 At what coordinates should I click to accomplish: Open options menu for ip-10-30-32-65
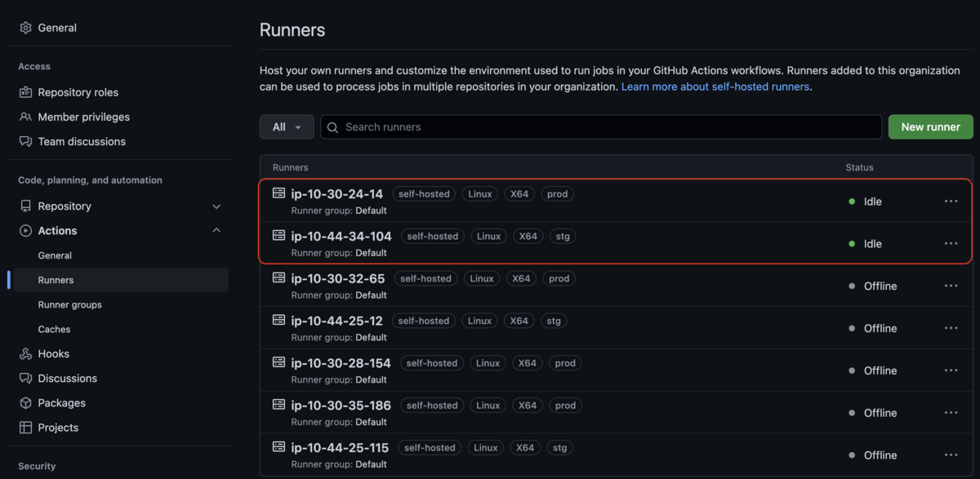click(951, 286)
